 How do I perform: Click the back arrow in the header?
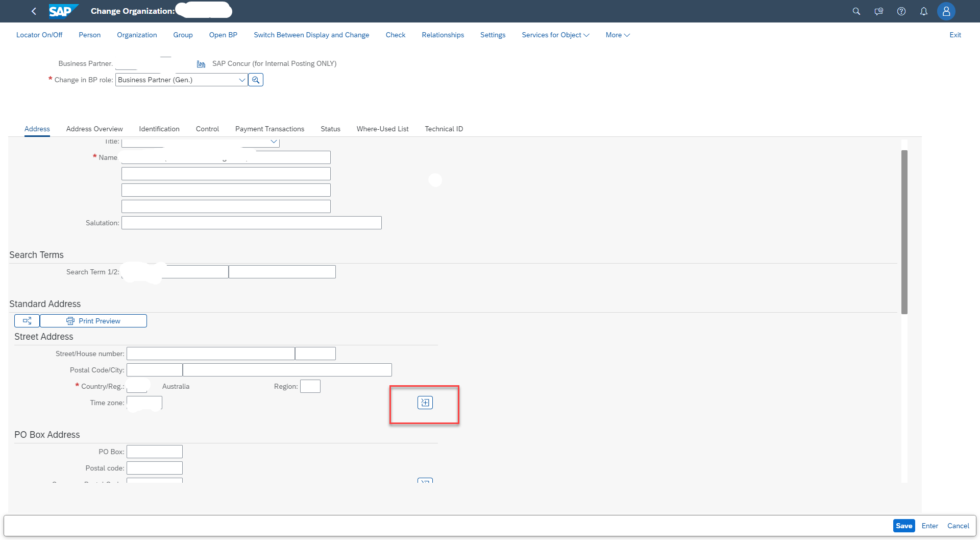[34, 11]
